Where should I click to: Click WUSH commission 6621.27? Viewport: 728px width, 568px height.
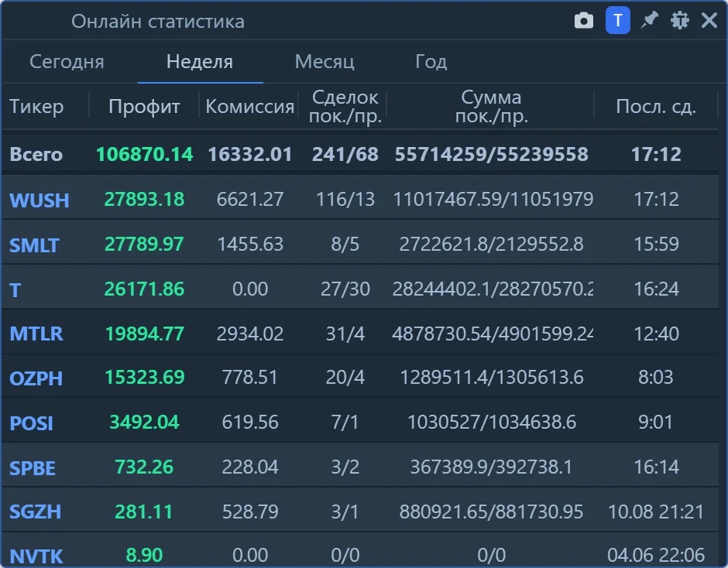[250, 199]
